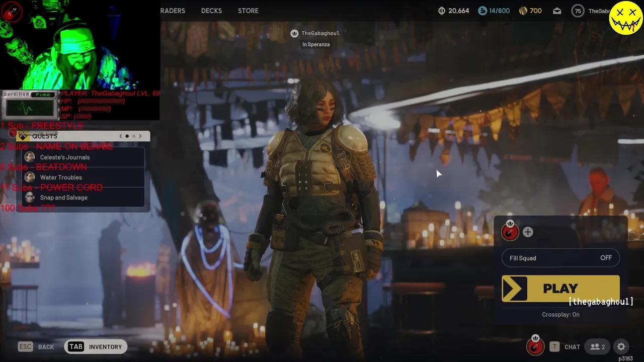Click the Crossplay: On label
The width and height of the screenshot is (644, 362).
[x=560, y=314]
